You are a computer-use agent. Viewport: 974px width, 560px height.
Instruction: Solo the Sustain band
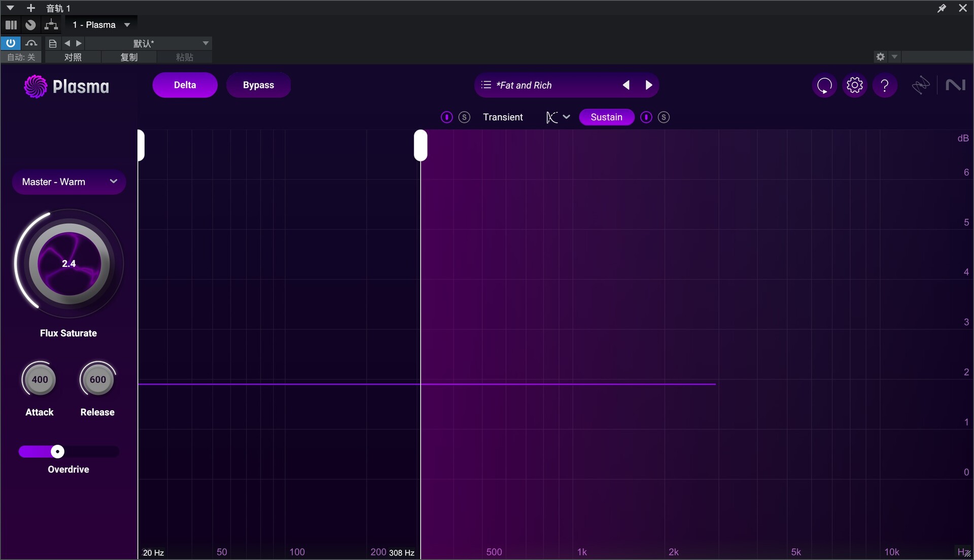(x=664, y=117)
